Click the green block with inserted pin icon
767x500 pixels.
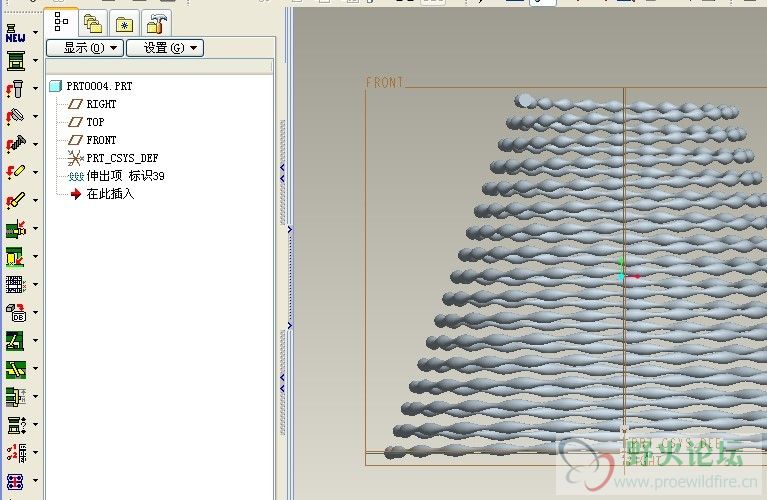tap(15, 228)
